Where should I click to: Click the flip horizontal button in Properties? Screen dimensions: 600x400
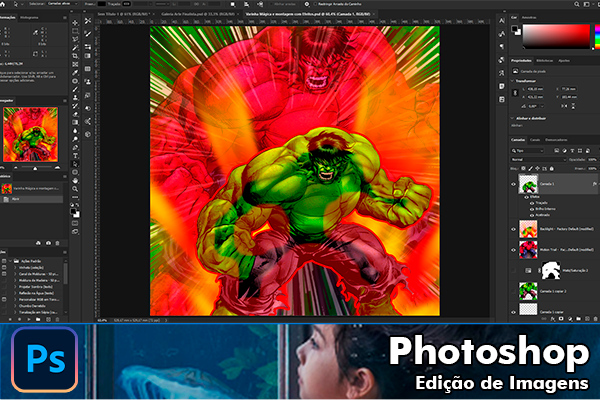point(564,106)
